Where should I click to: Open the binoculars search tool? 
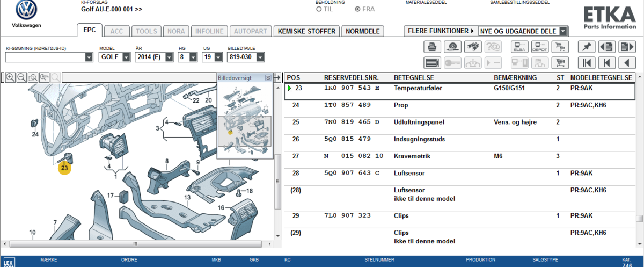click(472, 47)
